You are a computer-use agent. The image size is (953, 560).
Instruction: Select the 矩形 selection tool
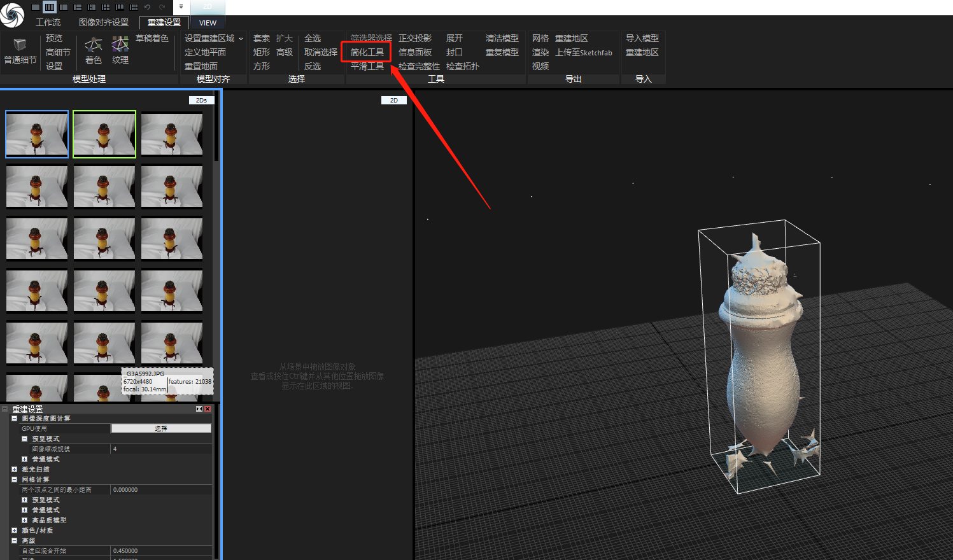click(x=262, y=52)
